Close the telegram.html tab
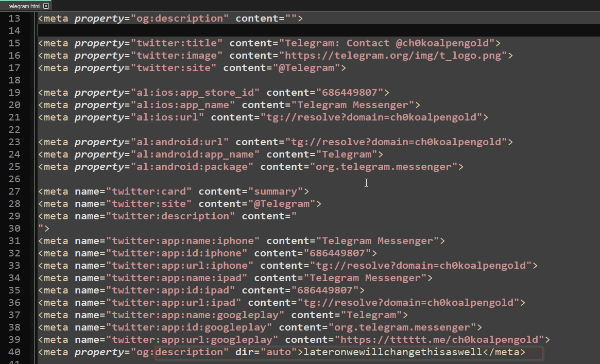The height and width of the screenshot is (364, 600). (x=45, y=6)
